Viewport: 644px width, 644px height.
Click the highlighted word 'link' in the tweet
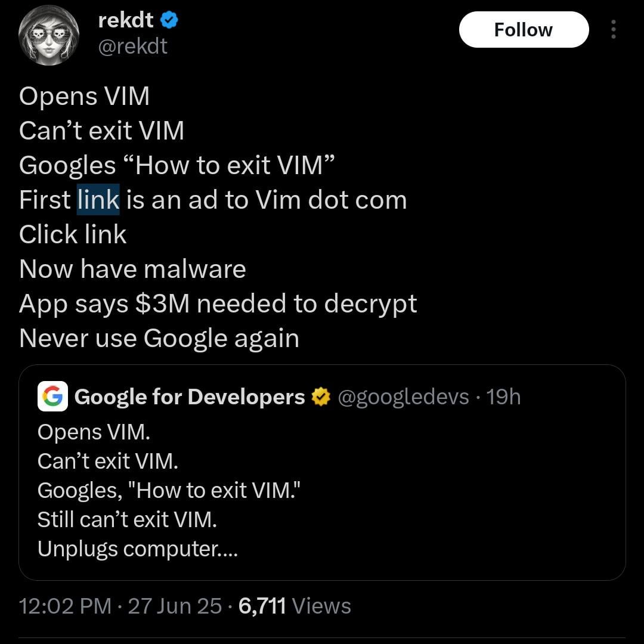coord(98,200)
